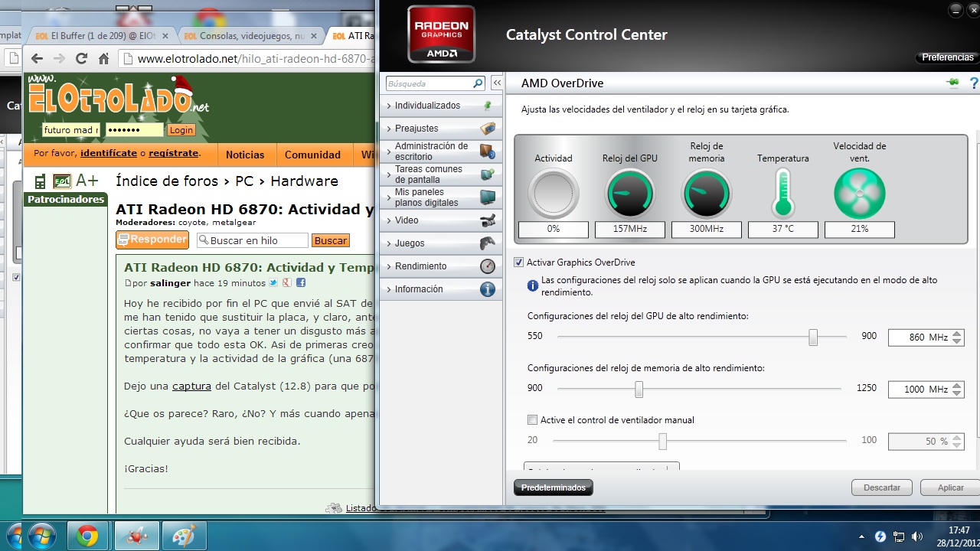
Task: Click the Responder button
Action: click(x=152, y=240)
